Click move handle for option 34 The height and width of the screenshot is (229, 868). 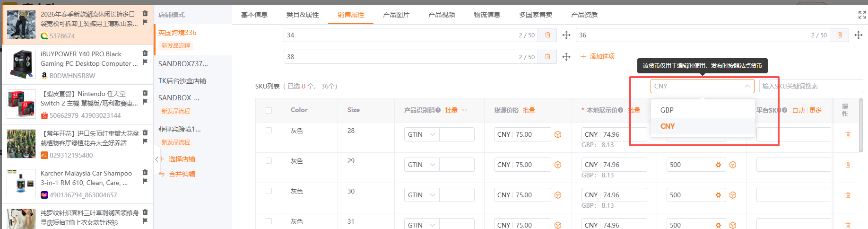566,35
